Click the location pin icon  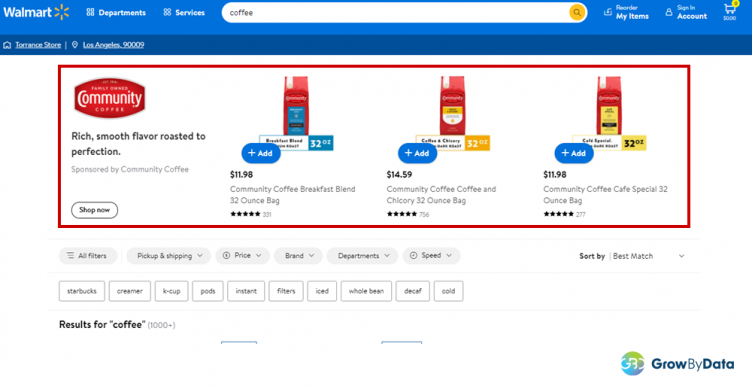tap(75, 45)
